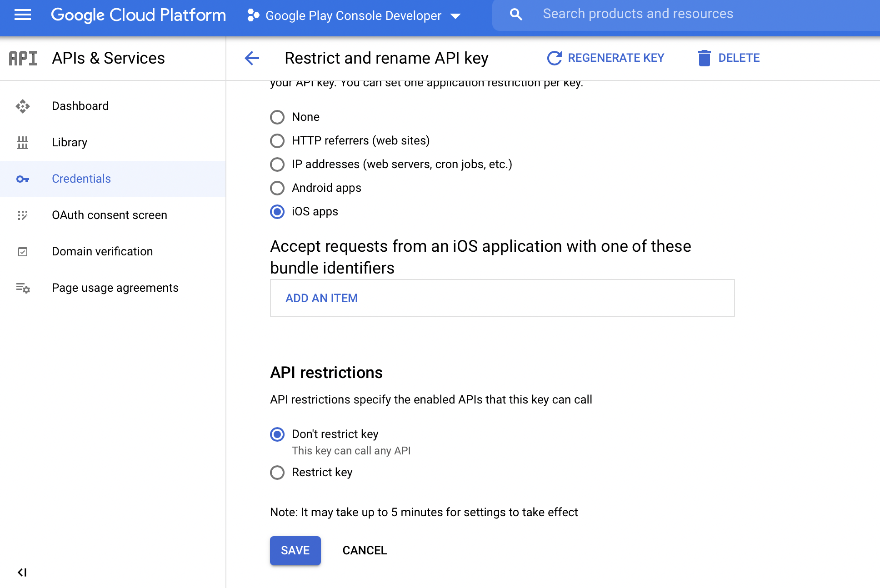Click the Google Cloud Platform logo
The image size is (880, 588).
[x=138, y=15]
